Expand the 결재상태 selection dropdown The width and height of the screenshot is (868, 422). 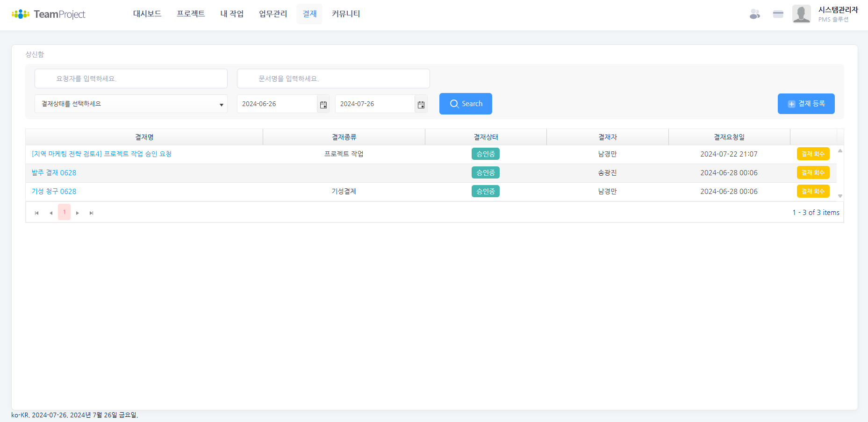(131, 104)
